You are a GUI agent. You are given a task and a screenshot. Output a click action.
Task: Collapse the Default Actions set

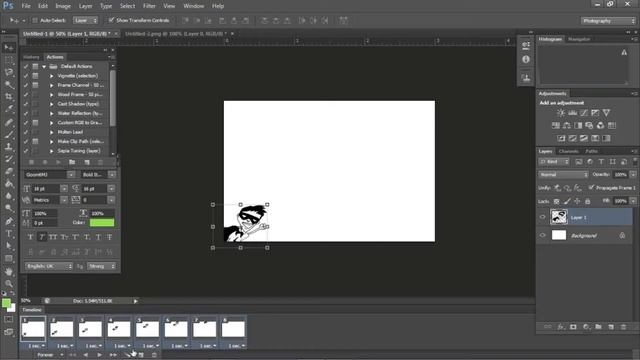point(44,66)
